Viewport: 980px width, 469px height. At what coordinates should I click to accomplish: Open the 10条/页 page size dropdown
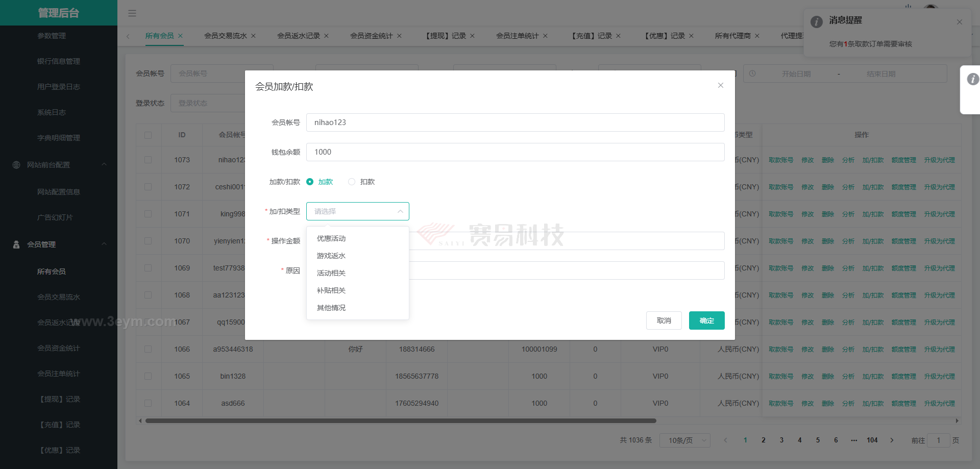[x=684, y=440]
